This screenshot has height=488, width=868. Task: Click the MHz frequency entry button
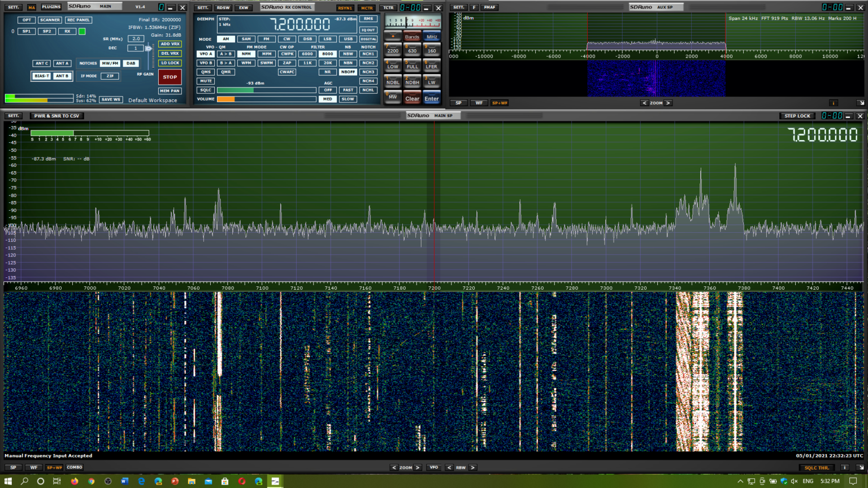(x=431, y=37)
